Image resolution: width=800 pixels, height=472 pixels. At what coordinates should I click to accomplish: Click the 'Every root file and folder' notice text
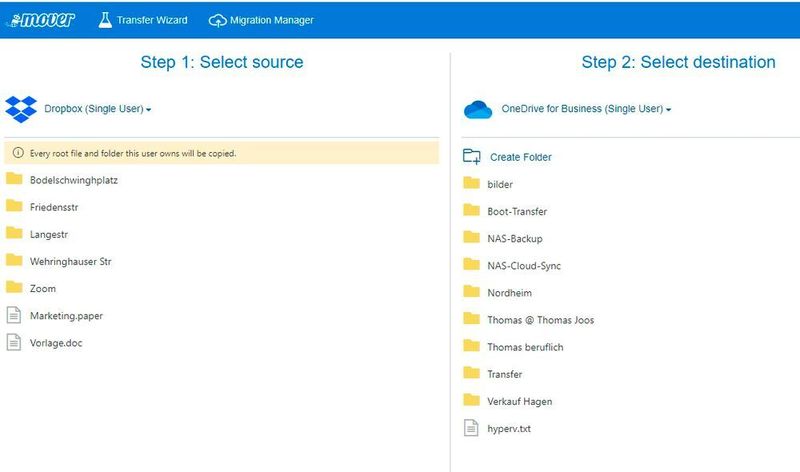[133, 153]
